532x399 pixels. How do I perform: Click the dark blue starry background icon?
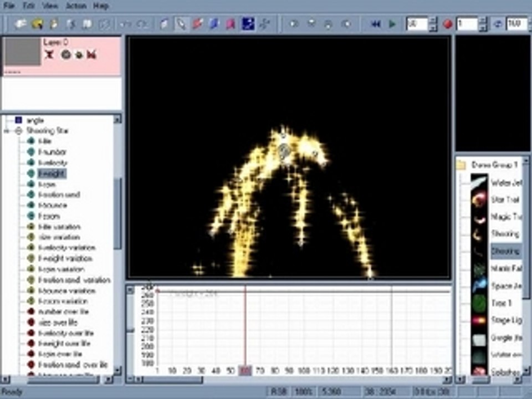248,24
